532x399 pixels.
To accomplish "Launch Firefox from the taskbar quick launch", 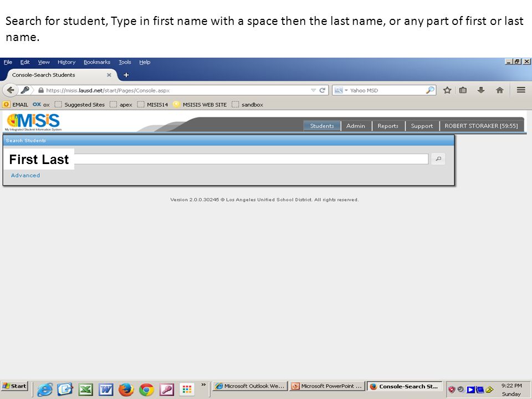I will [126, 390].
